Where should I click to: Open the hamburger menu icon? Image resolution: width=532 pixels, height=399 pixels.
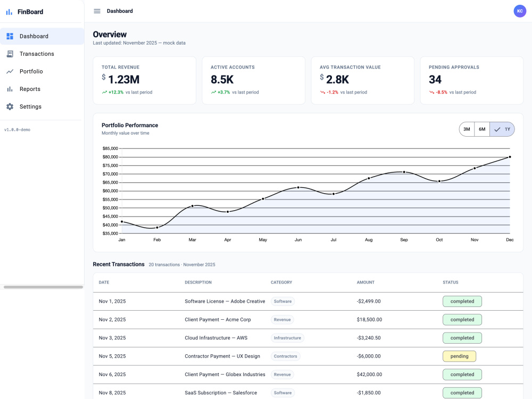tap(97, 11)
